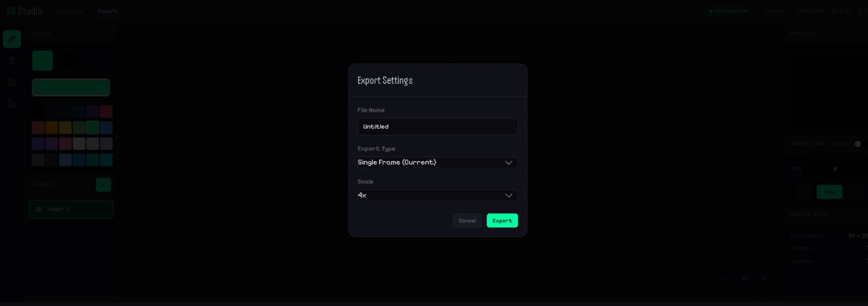Viewport: 868px width, 306px height.
Task: Toggle Layer 1 visibility eye icon
Action: click(x=38, y=209)
